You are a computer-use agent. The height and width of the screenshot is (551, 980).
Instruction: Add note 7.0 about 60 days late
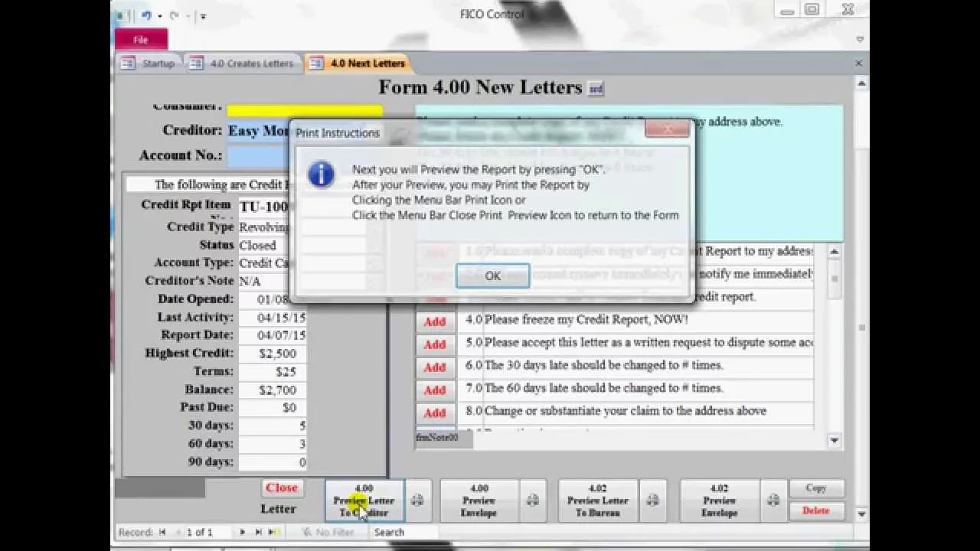coord(435,390)
